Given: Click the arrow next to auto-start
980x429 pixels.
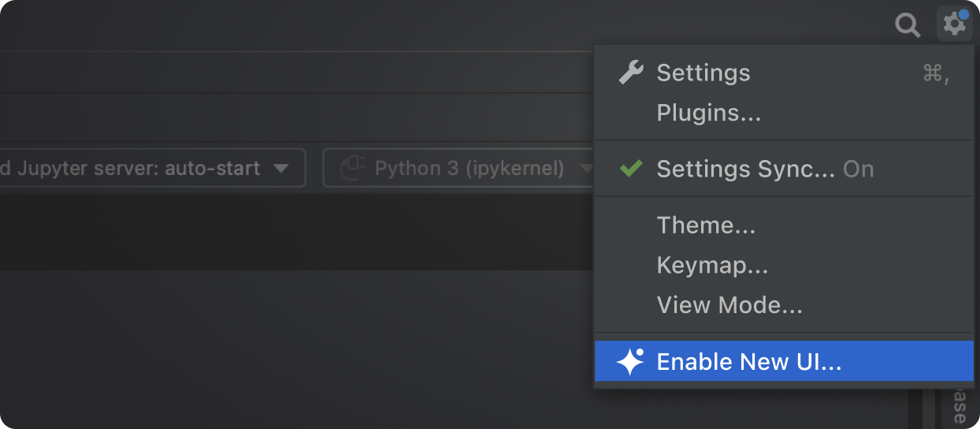Looking at the screenshot, I should (280, 169).
